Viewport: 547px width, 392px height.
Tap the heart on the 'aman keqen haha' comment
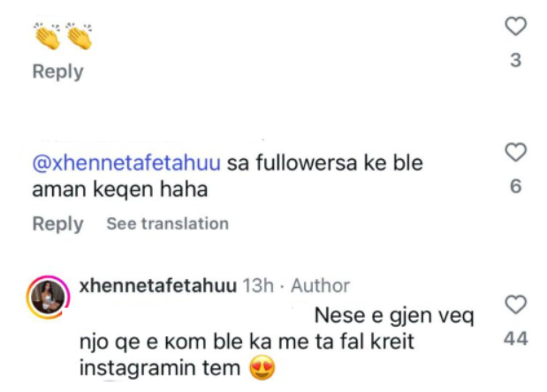(x=516, y=154)
